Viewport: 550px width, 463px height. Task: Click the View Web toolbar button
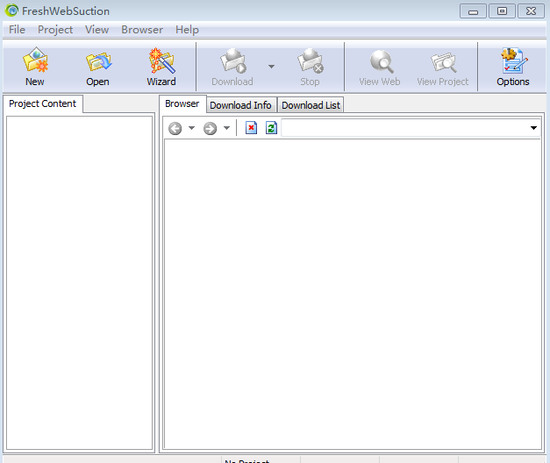tap(380, 67)
